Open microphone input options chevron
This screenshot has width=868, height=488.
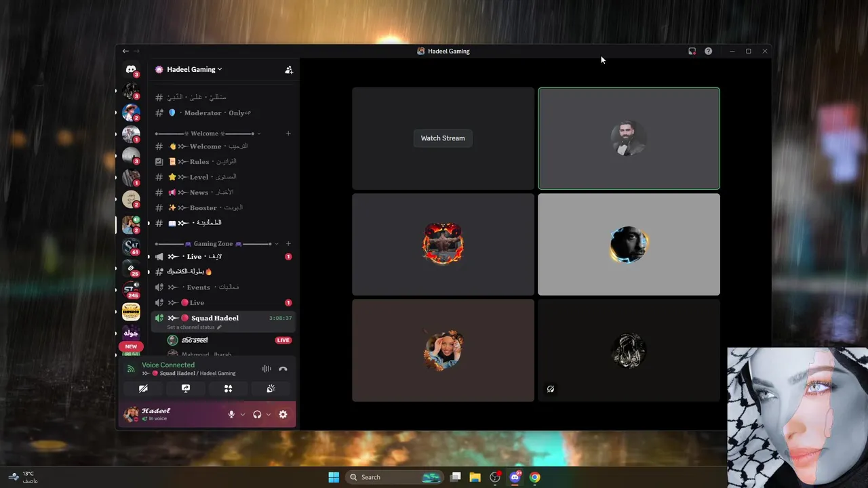243,414
